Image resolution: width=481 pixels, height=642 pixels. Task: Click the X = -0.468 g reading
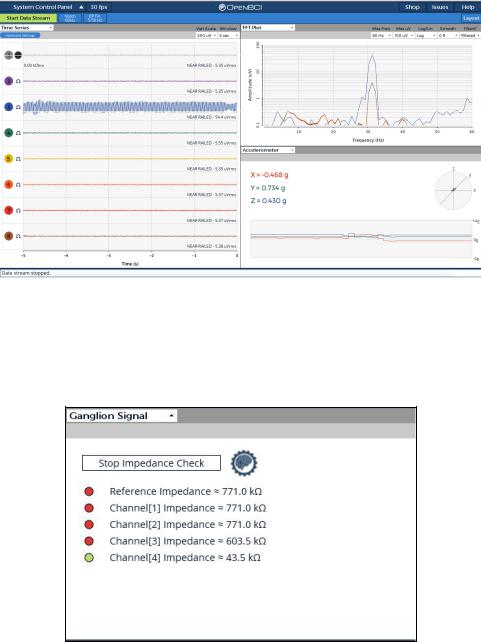tap(269, 175)
